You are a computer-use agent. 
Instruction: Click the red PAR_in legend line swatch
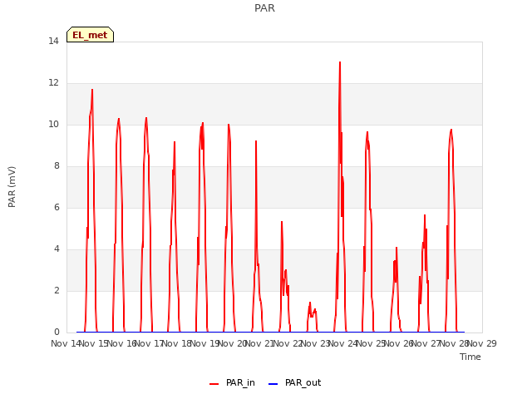click(x=214, y=384)
